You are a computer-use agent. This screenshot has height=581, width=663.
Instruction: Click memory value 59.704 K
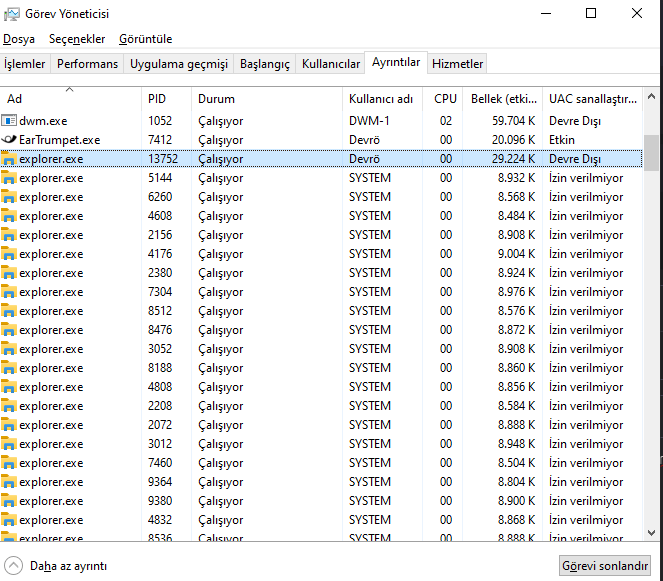(514, 121)
